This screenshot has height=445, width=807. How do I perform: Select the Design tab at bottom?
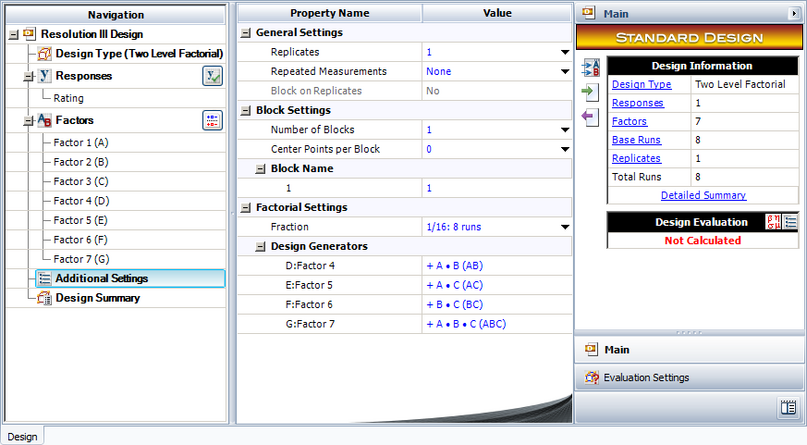tap(23, 436)
